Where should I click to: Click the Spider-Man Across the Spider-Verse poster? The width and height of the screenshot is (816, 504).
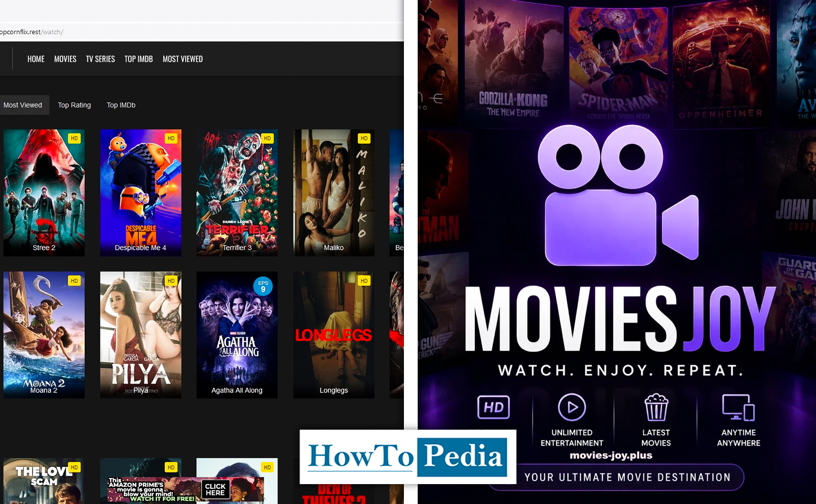618,65
